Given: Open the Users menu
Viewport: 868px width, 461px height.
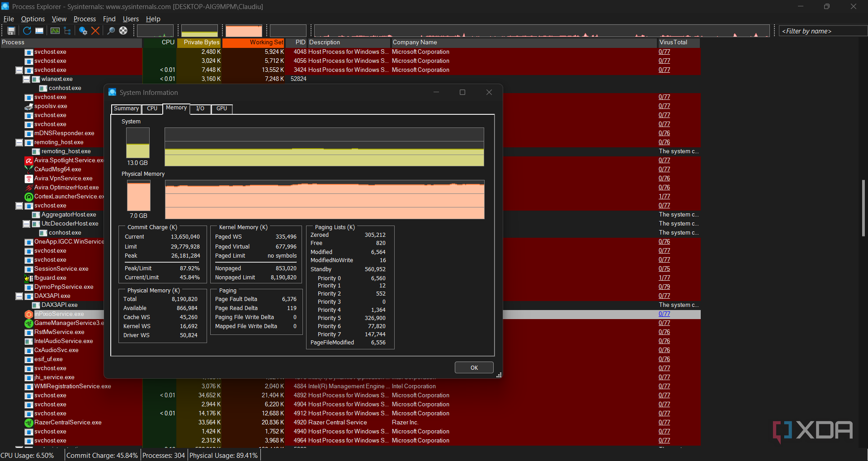Looking at the screenshot, I should (x=131, y=19).
